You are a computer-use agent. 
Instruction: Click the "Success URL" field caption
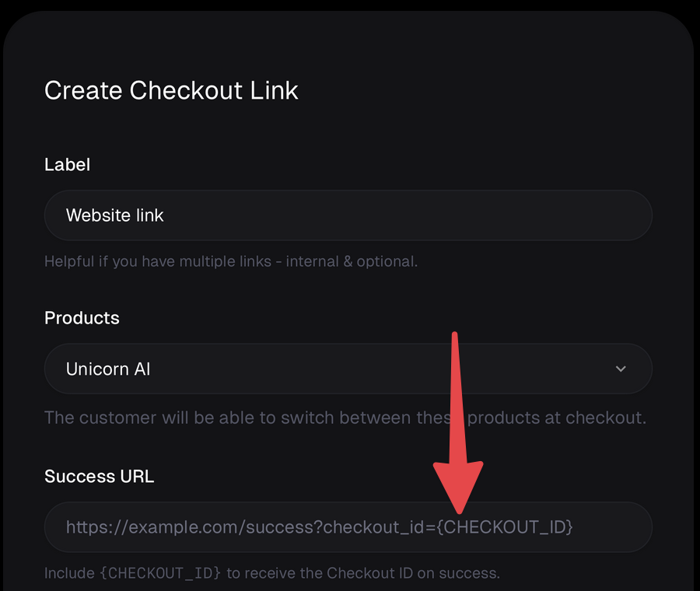(x=99, y=476)
